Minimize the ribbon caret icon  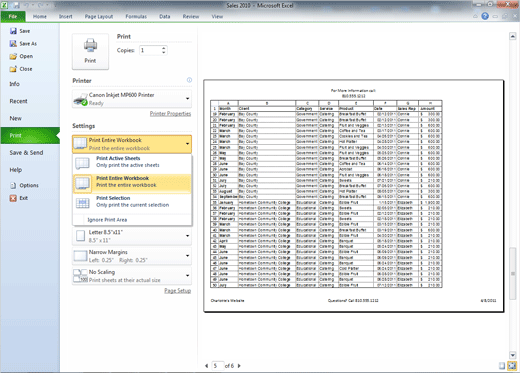point(475,16)
